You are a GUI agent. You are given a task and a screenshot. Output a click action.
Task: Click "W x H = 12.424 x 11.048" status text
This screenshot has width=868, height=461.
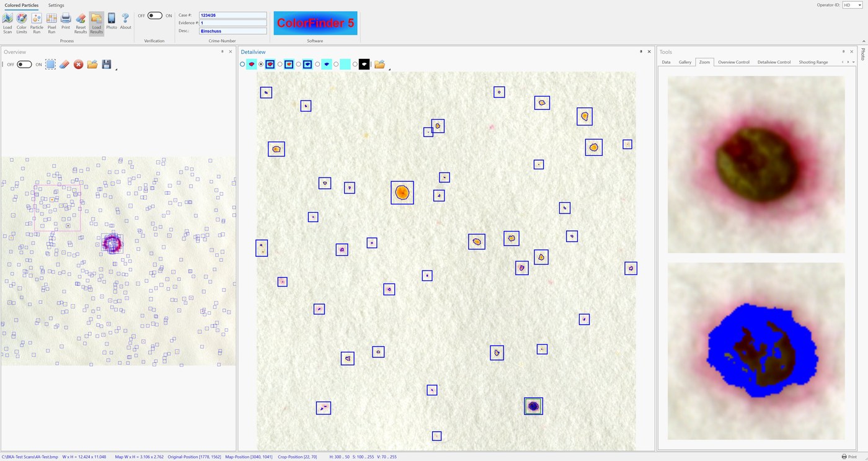tap(84, 457)
